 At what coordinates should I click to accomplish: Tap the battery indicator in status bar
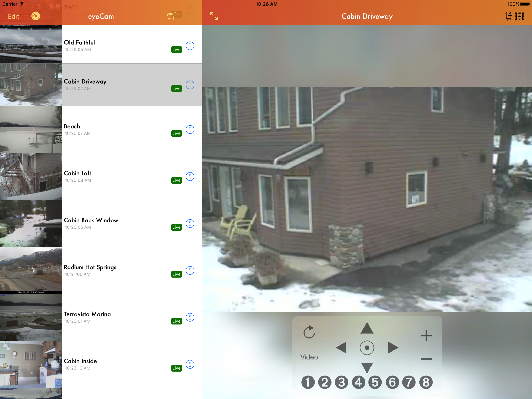coord(525,4)
